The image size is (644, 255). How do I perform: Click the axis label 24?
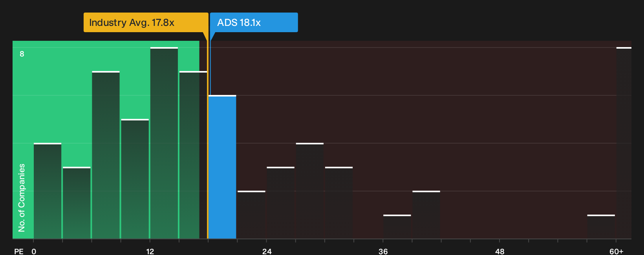tap(267, 251)
